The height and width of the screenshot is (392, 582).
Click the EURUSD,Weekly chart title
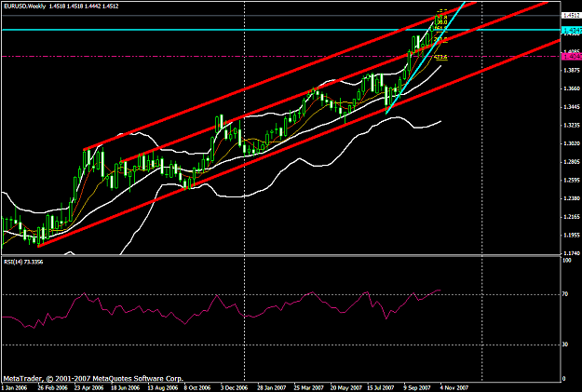(24, 7)
